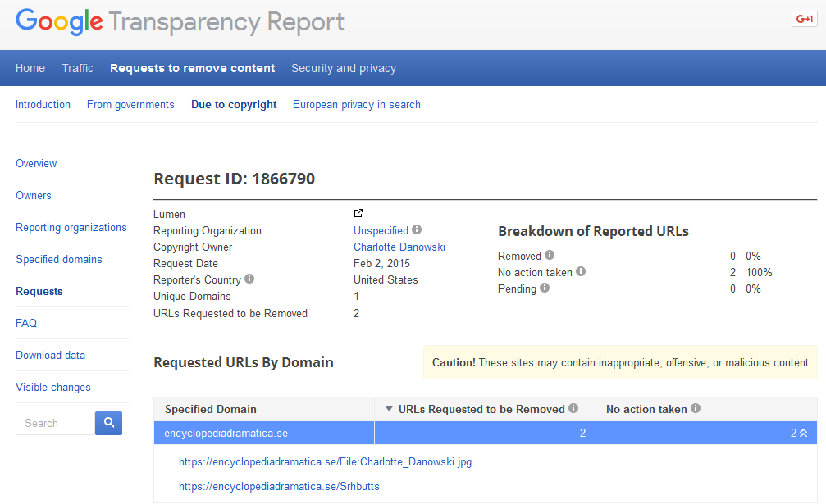The height and width of the screenshot is (504, 826).
Task: Go to the Home tab
Action: [30, 68]
